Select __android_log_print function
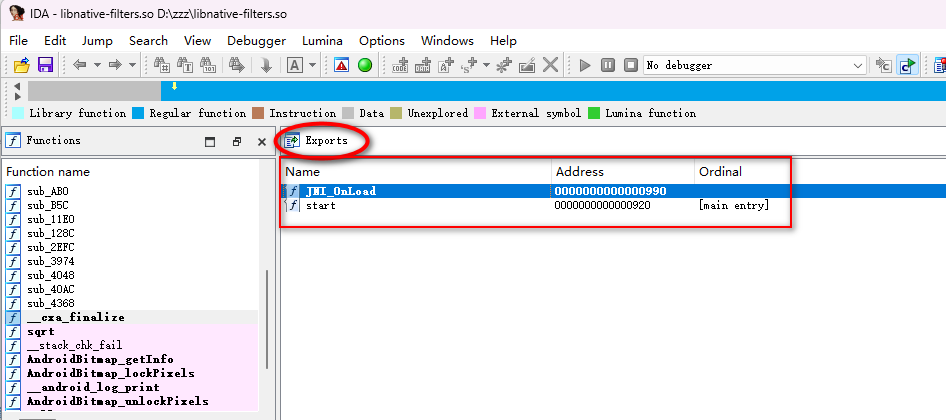Viewport: 946px width, 420px height. (132, 387)
